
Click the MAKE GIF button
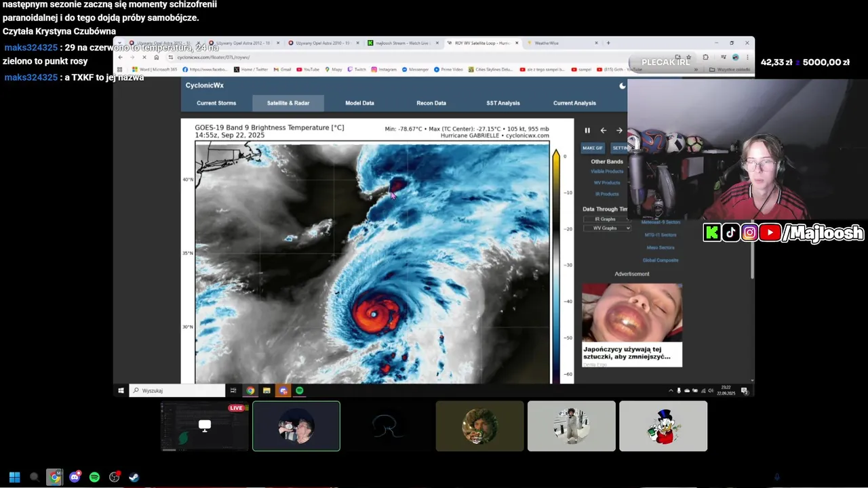(x=593, y=148)
